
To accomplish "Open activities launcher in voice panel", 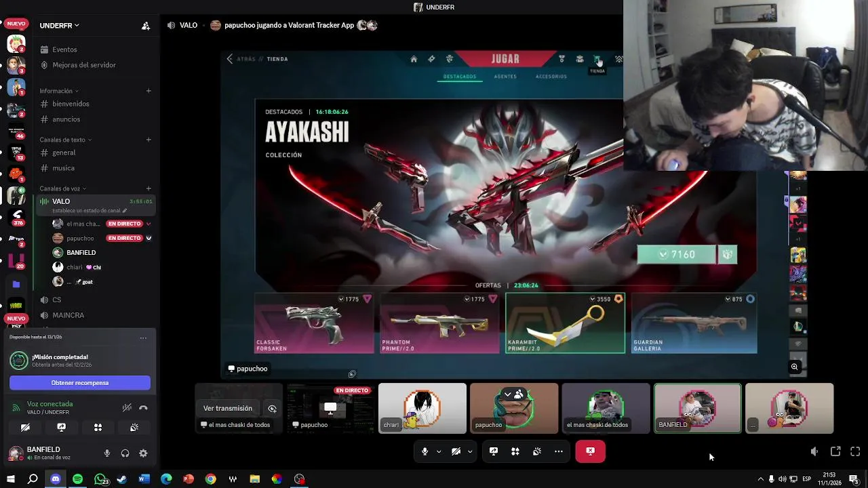I will (98, 428).
